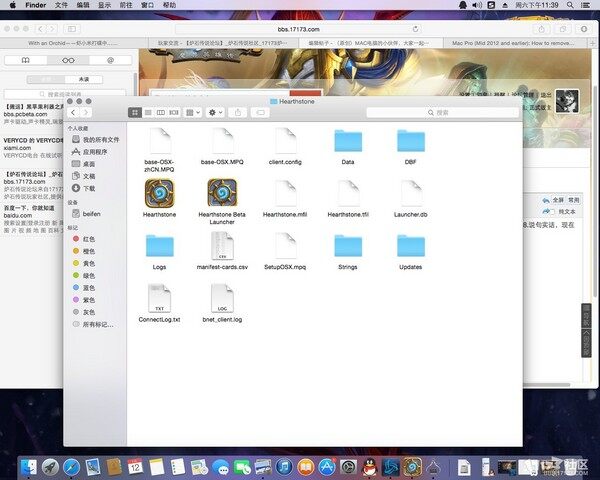Open iTunes from the Dock
600x480 pixels.
point(284,467)
